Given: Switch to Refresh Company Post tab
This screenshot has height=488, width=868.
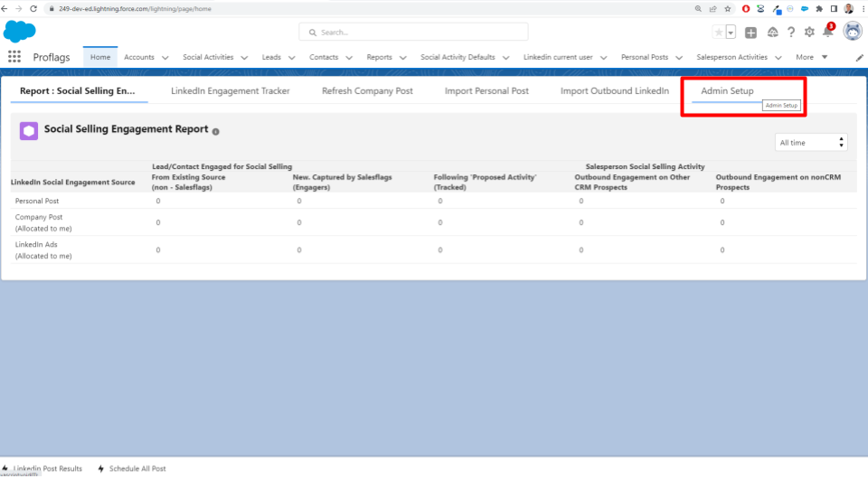Looking at the screenshot, I should click(x=368, y=90).
